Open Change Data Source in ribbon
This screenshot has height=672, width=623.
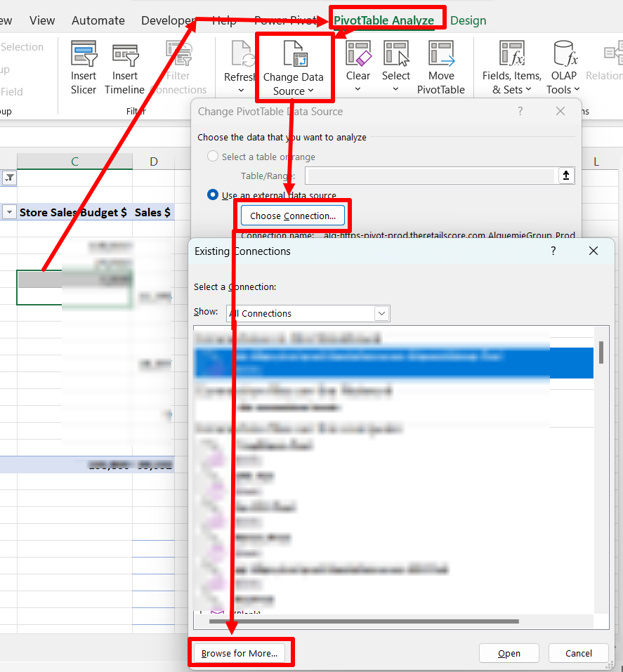click(x=293, y=68)
